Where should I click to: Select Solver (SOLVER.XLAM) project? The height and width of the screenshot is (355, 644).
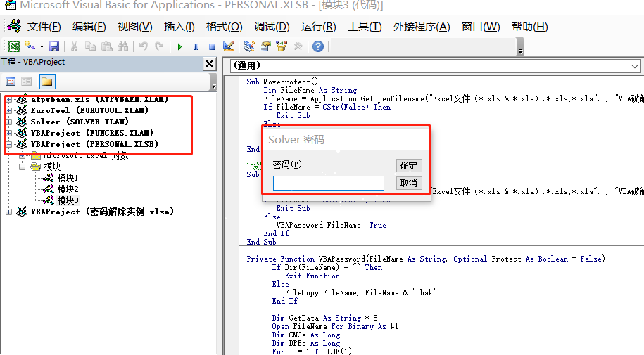click(x=80, y=122)
